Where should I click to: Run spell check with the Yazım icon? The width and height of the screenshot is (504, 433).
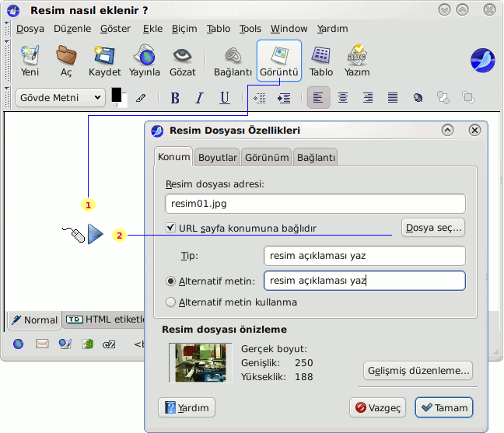click(357, 61)
